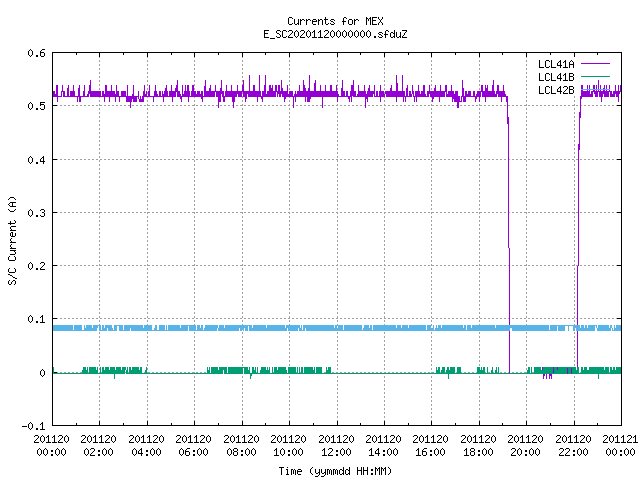The width and height of the screenshot is (640, 480).
Task: Select the filename text E_SC20201120000000.sfduZ
Action: click(335, 34)
